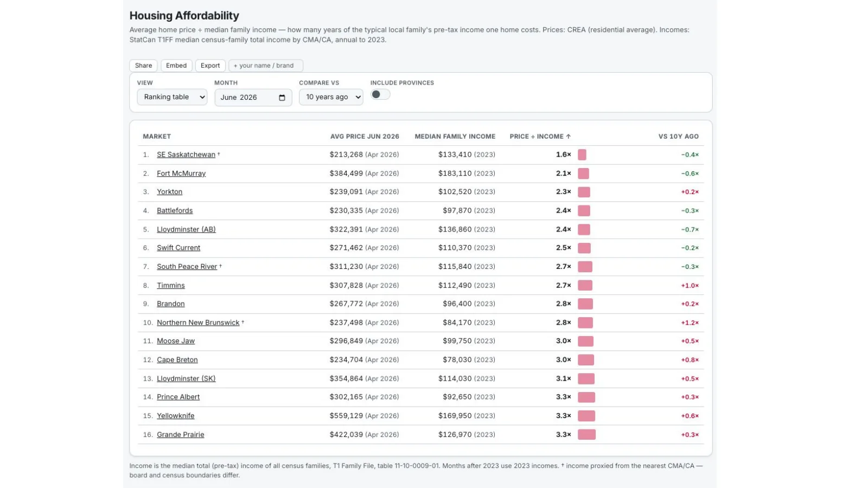Click the −0.7× change value for Lloydminster (AB)

[690, 229]
